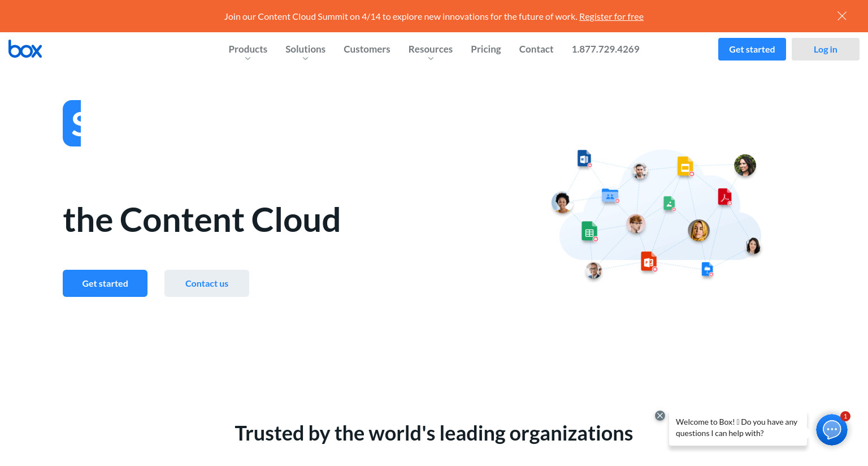Click the bearded man avatar near top

coord(640,171)
